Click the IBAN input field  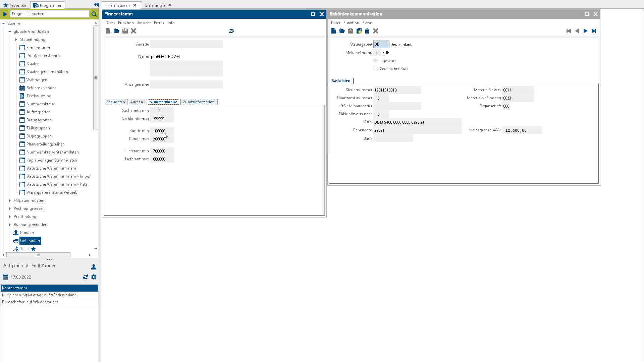point(417,122)
